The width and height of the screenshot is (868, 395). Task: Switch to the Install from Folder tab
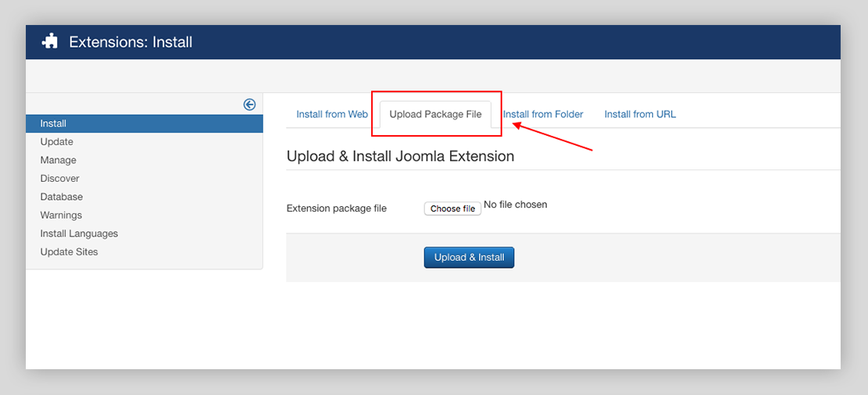[x=543, y=114]
